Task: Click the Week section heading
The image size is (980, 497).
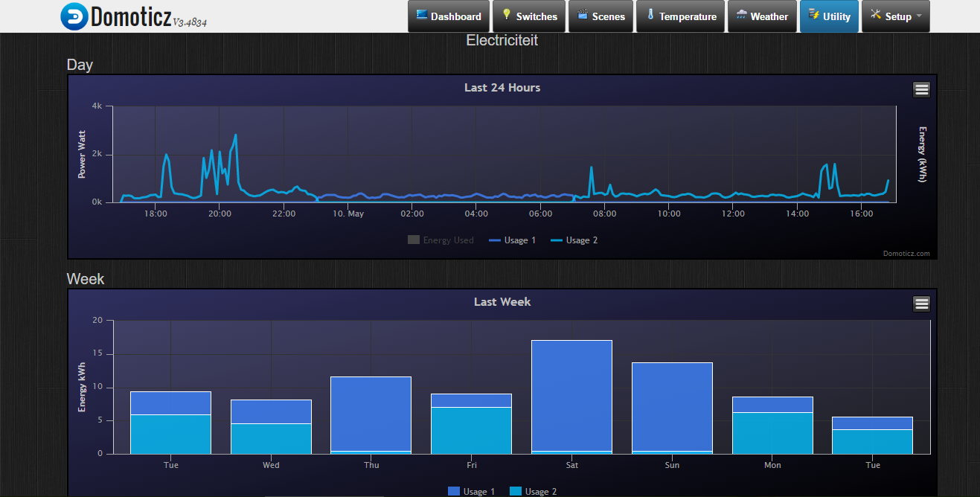Action: point(86,279)
